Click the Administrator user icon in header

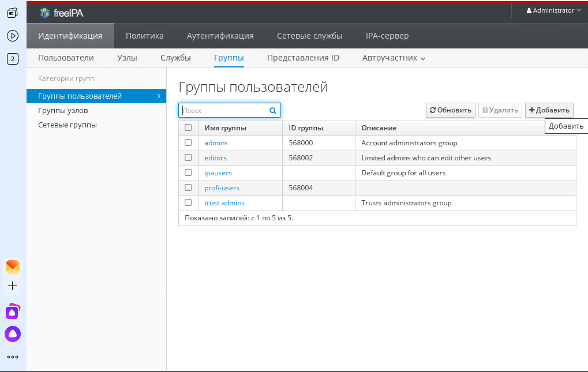click(x=530, y=10)
